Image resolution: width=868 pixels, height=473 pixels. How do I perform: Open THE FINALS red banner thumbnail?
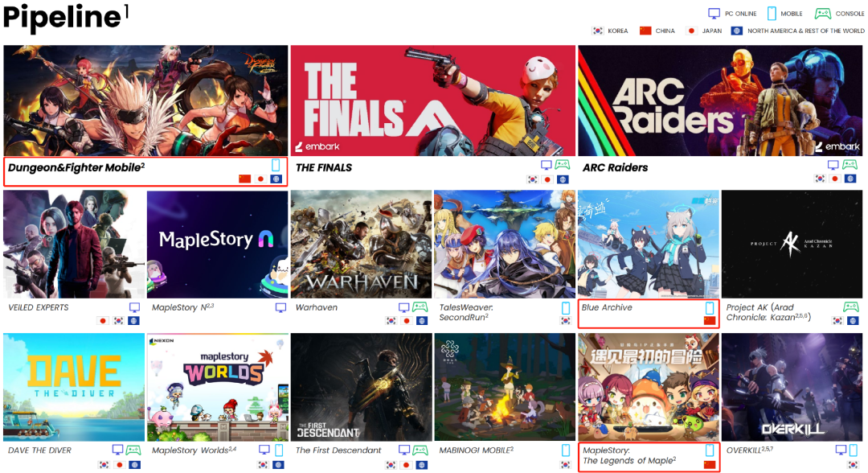433,101
